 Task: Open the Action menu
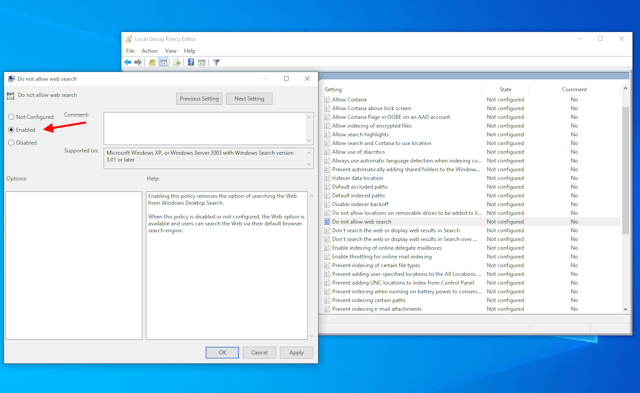pyautogui.click(x=149, y=51)
